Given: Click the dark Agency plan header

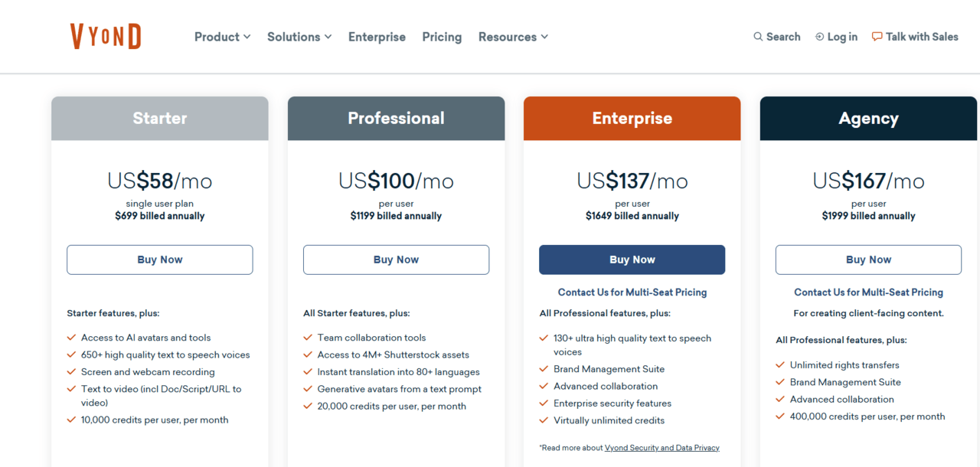Looking at the screenshot, I should tap(868, 119).
